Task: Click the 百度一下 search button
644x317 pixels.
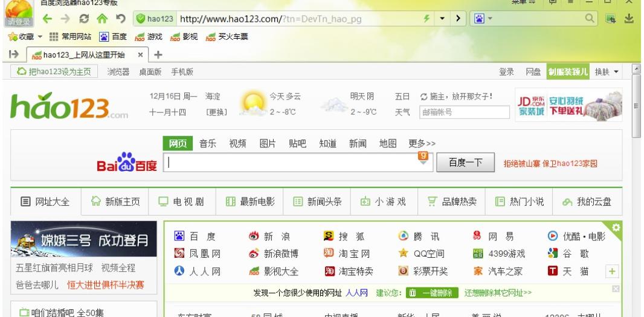Action: [465, 162]
